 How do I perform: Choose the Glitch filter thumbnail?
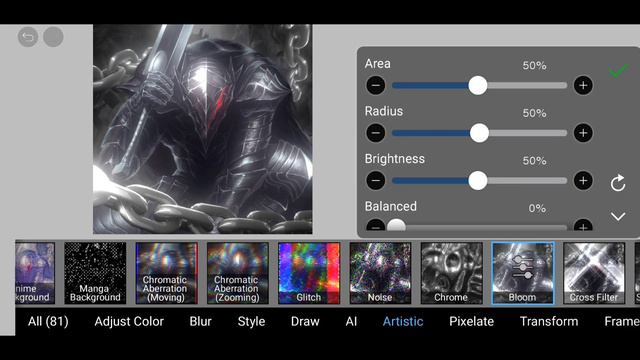tap(309, 273)
